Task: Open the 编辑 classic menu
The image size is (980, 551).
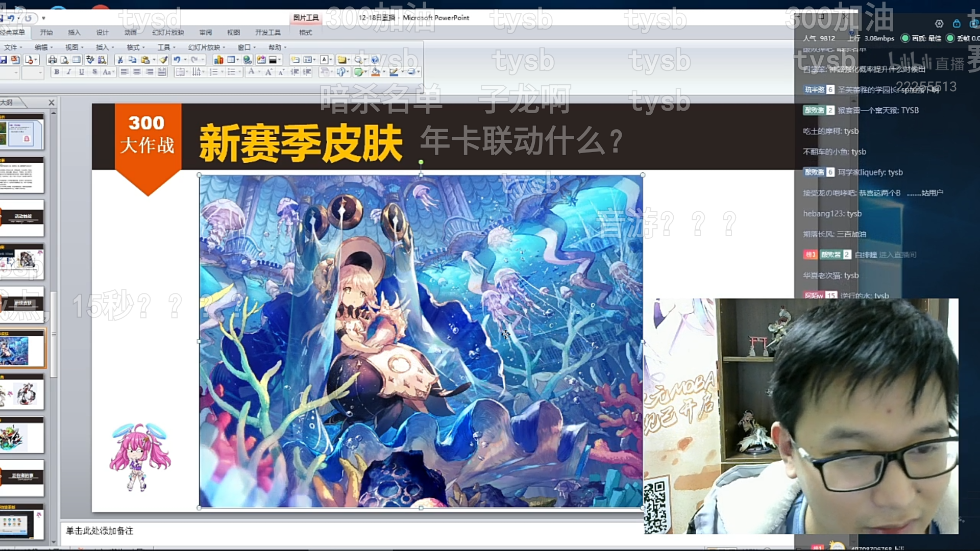Action: coord(44,47)
